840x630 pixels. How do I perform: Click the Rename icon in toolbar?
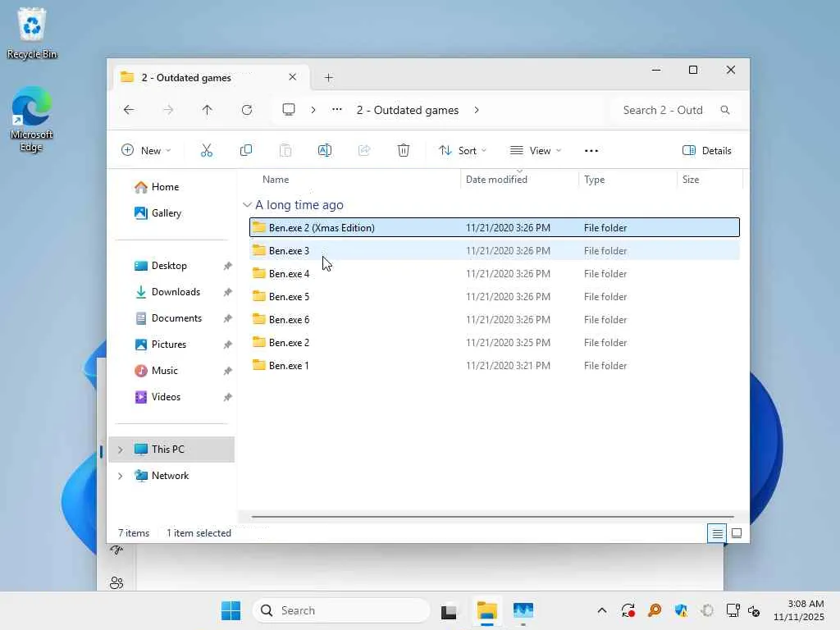tap(325, 151)
